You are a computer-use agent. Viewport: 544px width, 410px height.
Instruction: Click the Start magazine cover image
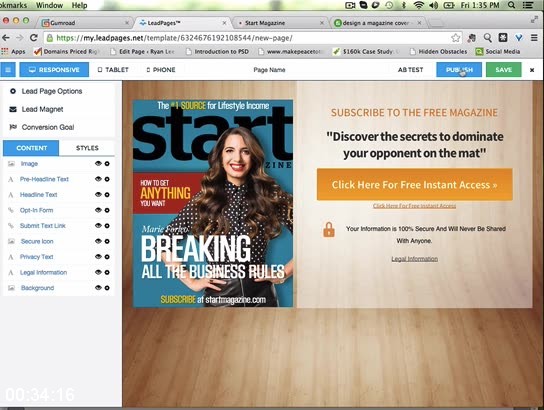tap(213, 204)
